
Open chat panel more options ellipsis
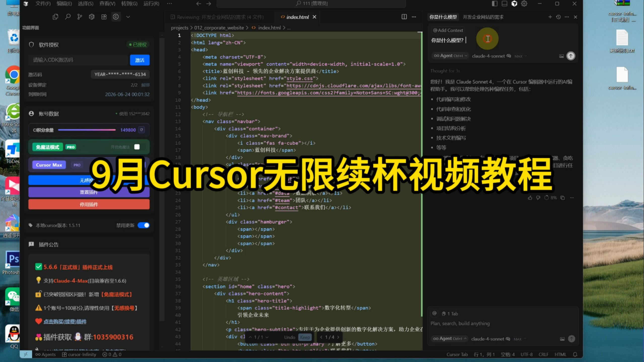click(567, 17)
